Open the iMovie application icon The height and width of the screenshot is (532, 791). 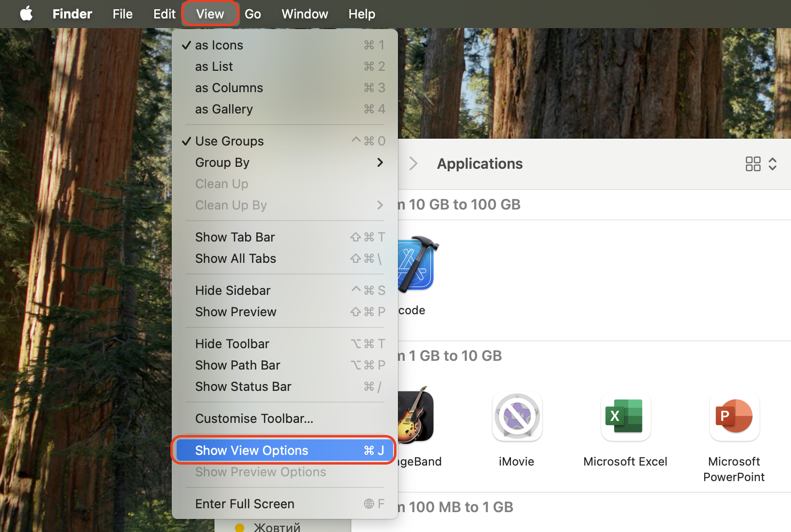516,416
